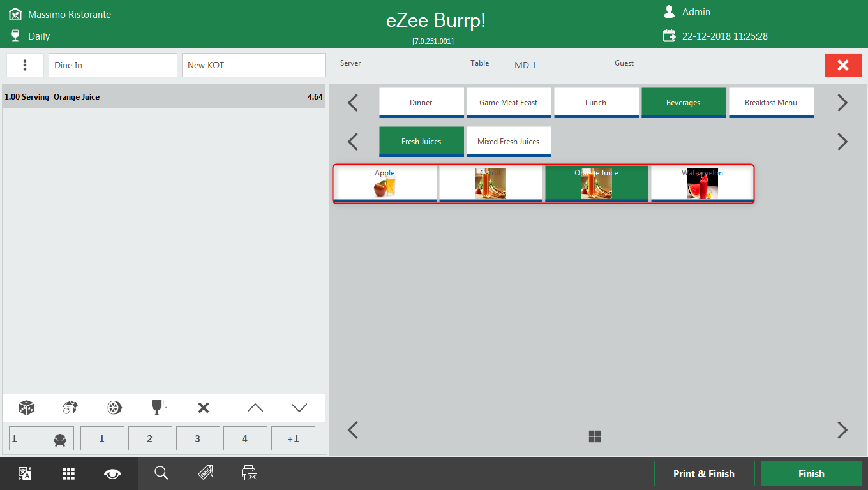Open the keypad grid icon

click(x=69, y=473)
